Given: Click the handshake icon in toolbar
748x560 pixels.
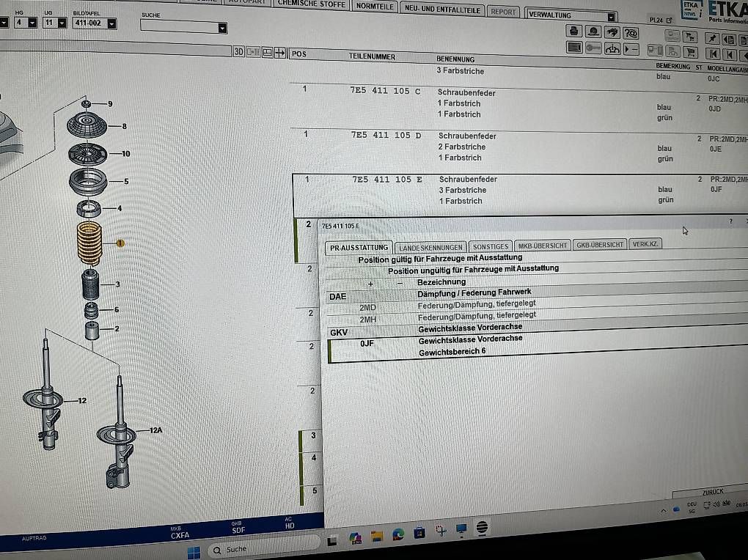Looking at the screenshot, I should point(612,32).
